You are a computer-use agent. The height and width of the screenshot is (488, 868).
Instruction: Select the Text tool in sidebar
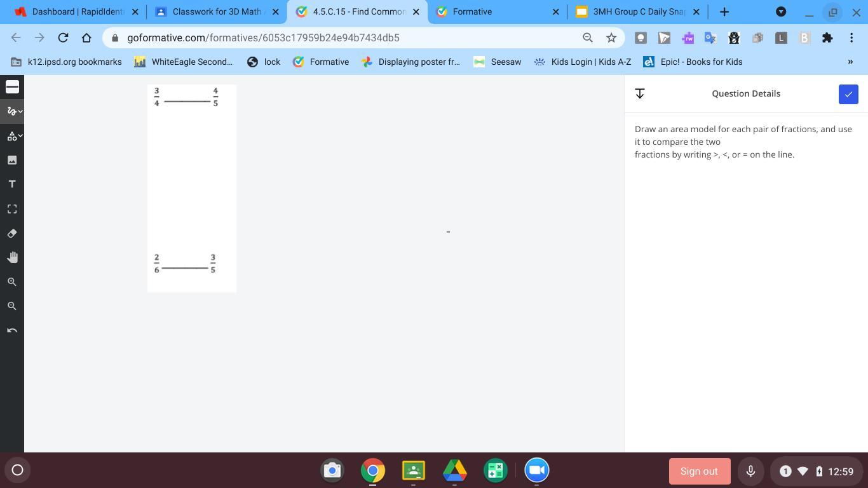(x=12, y=184)
